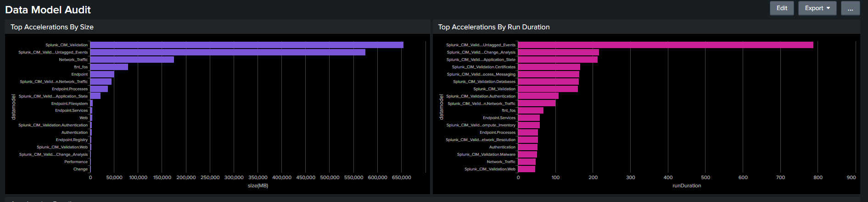This screenshot has width=868, height=202.
Task: Click the 'Authentication' label in the Run Duration chart
Action: [x=502, y=147]
